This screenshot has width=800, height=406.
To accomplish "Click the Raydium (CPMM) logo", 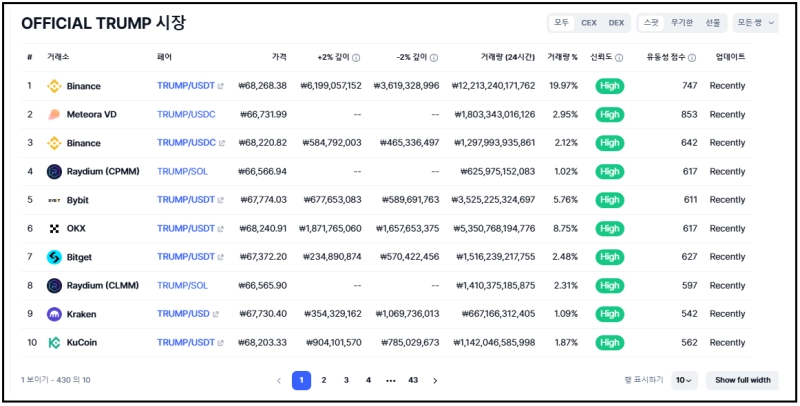I will coord(54,172).
